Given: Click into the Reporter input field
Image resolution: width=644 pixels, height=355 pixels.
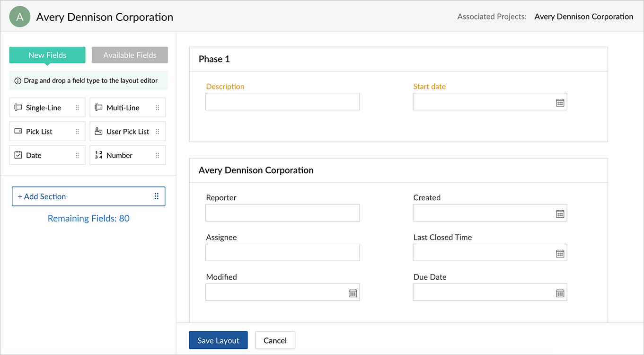Looking at the screenshot, I should tap(282, 213).
